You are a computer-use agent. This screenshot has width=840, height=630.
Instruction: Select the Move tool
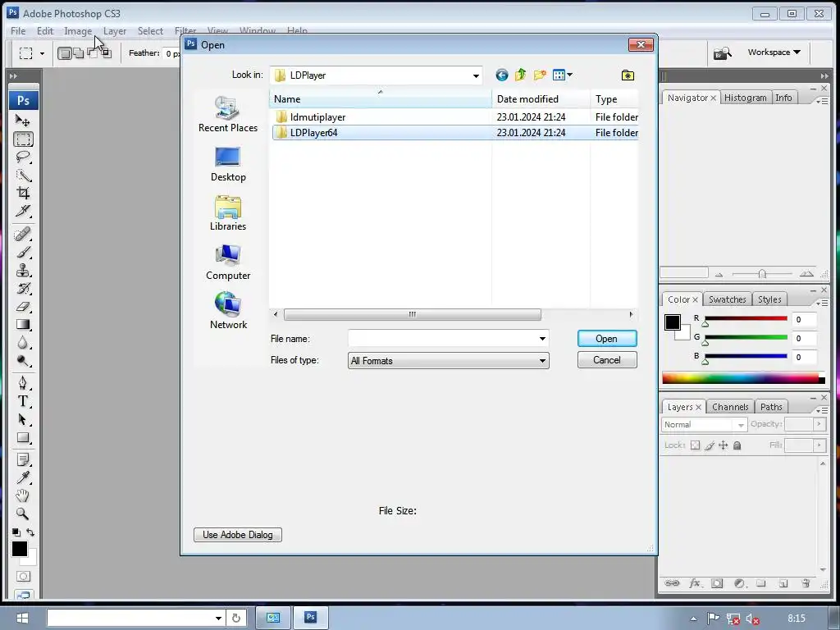(x=22, y=121)
